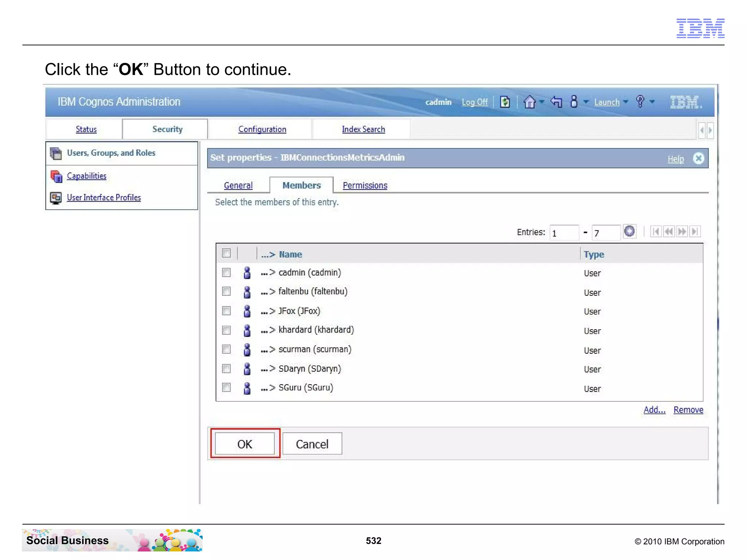
Task: Switch to the General properties tab
Action: coord(238,185)
